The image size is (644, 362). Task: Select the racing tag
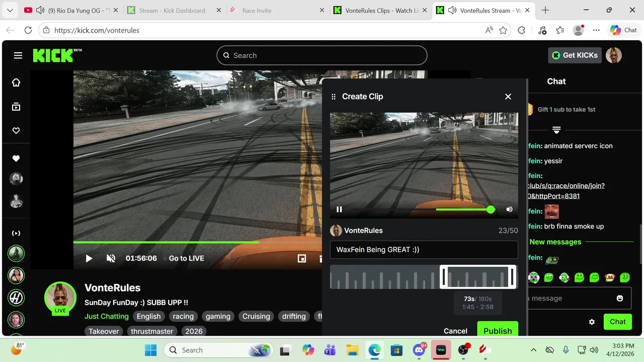183,316
